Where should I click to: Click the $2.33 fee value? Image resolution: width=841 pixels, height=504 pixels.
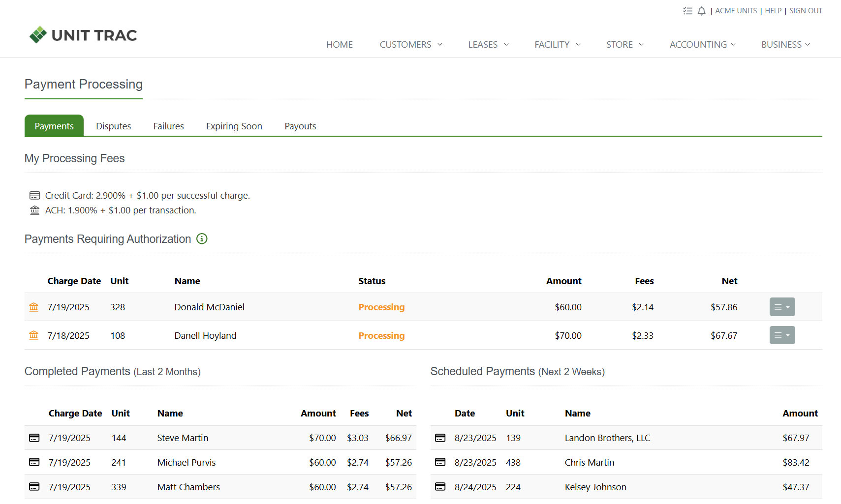643,335
